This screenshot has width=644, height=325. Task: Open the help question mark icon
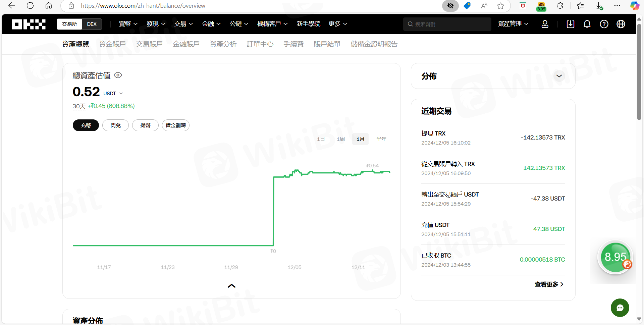click(x=604, y=24)
